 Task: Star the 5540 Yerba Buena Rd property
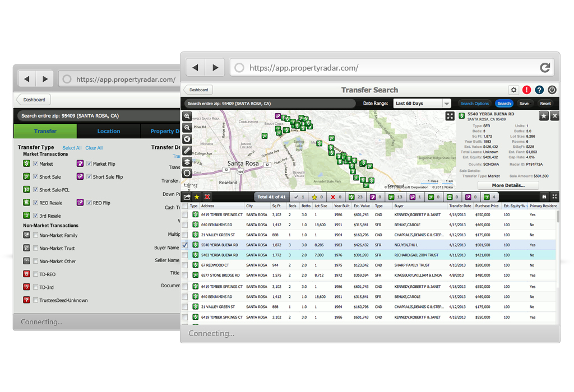click(x=543, y=116)
